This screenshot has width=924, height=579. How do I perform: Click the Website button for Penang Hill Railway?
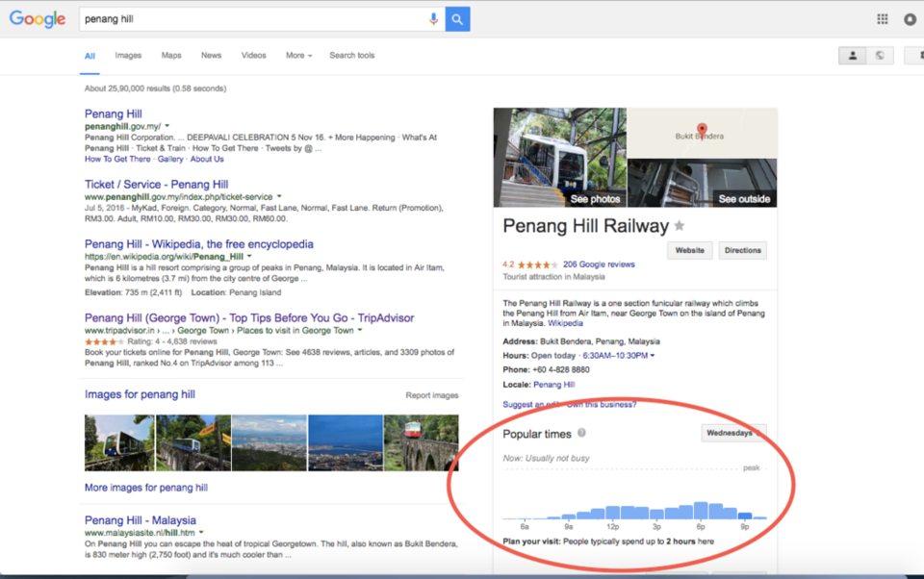point(689,250)
